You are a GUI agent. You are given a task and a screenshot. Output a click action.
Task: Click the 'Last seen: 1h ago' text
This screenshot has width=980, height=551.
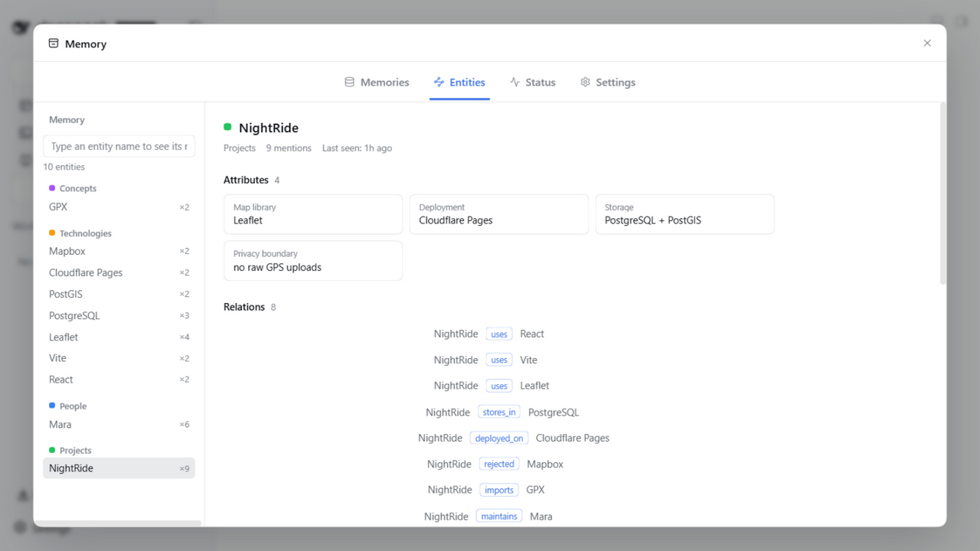pyautogui.click(x=357, y=148)
